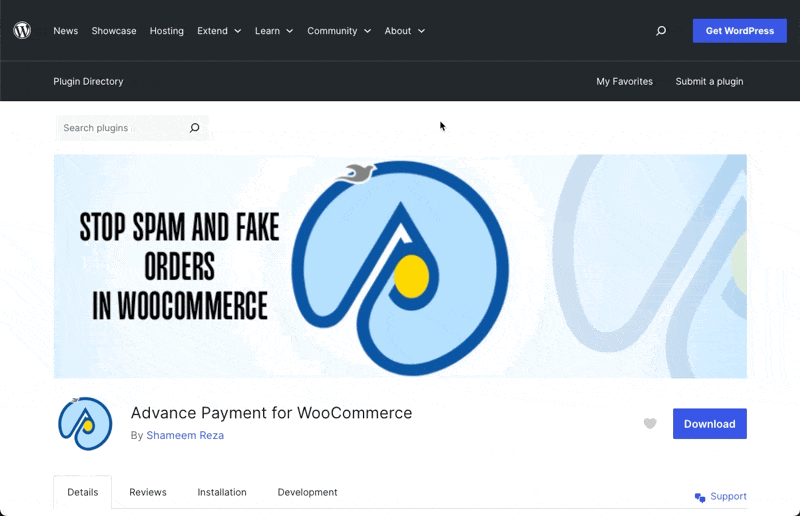The width and height of the screenshot is (800, 516).
Task: Click the Support speech bubbles icon
Action: (x=699, y=497)
